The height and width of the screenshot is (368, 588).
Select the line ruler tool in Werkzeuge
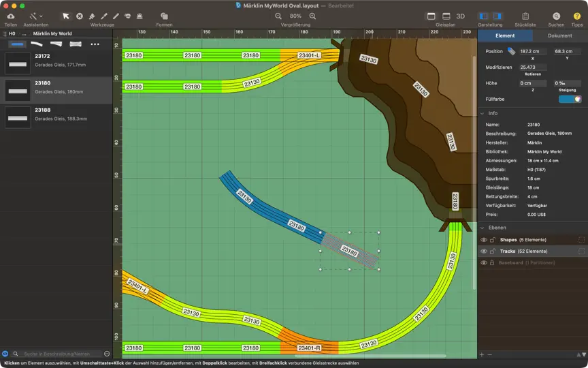coord(116,16)
